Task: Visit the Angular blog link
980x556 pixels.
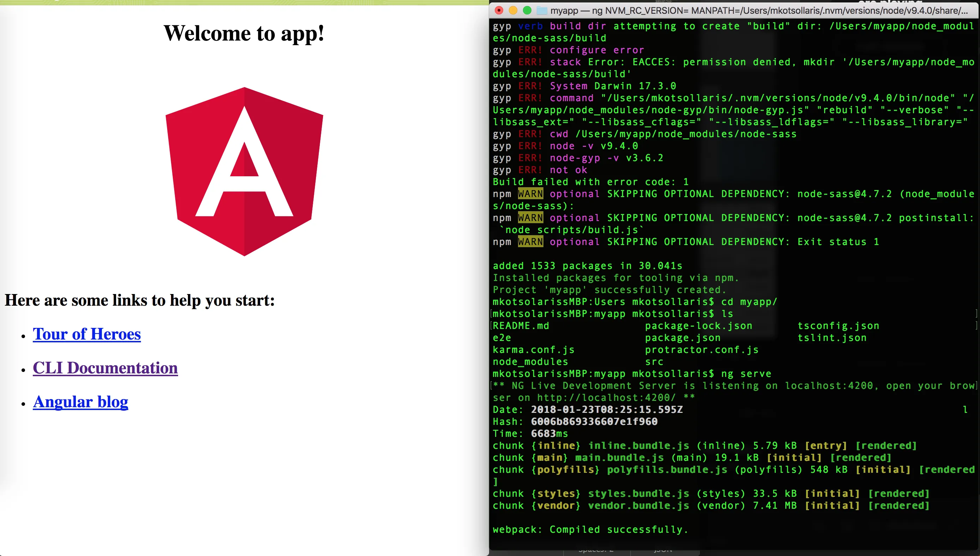Action: pyautogui.click(x=81, y=402)
